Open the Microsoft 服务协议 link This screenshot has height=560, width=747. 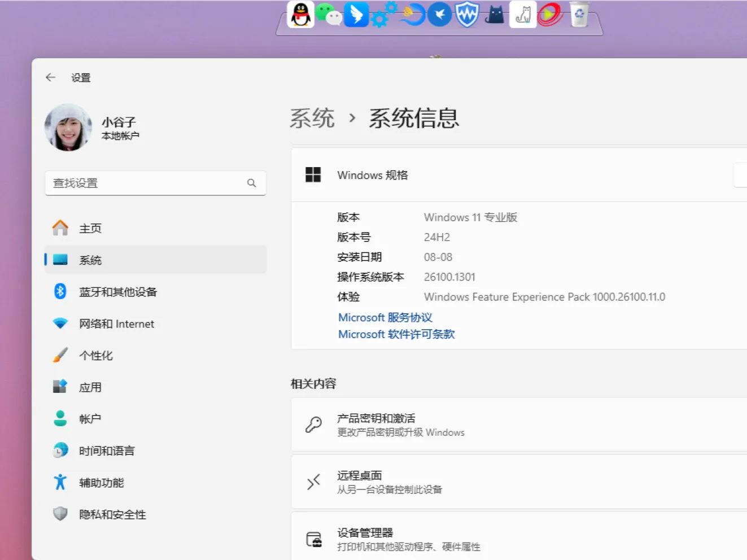385,317
